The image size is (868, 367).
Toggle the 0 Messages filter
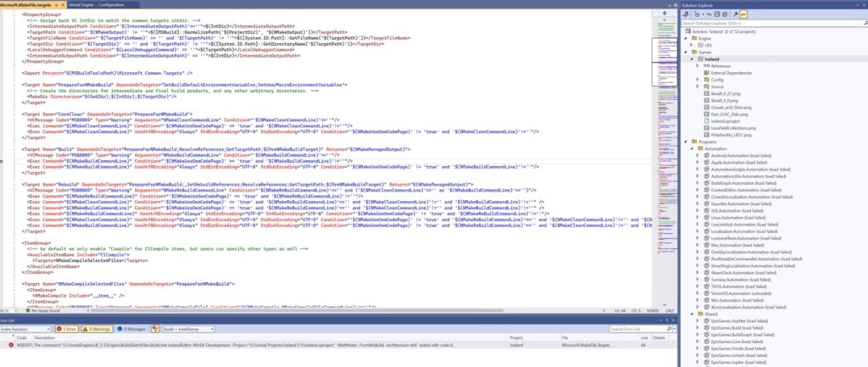(130, 328)
